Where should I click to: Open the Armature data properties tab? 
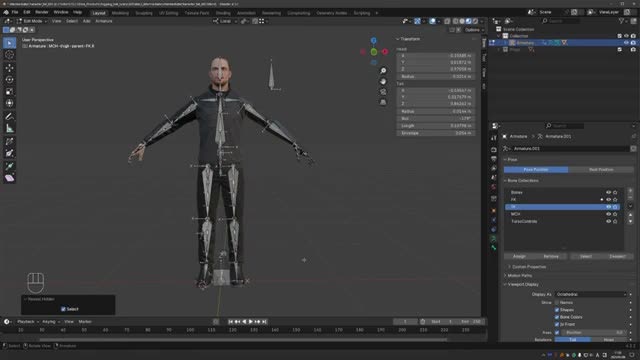493,238
